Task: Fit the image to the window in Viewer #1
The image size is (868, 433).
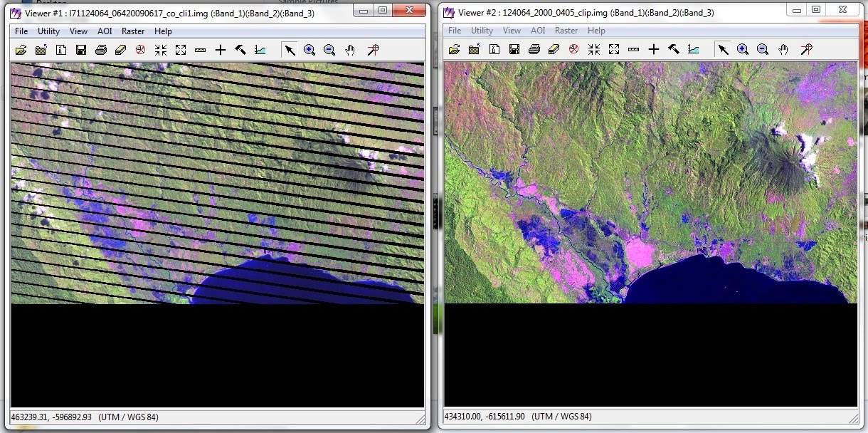Action: pos(180,50)
